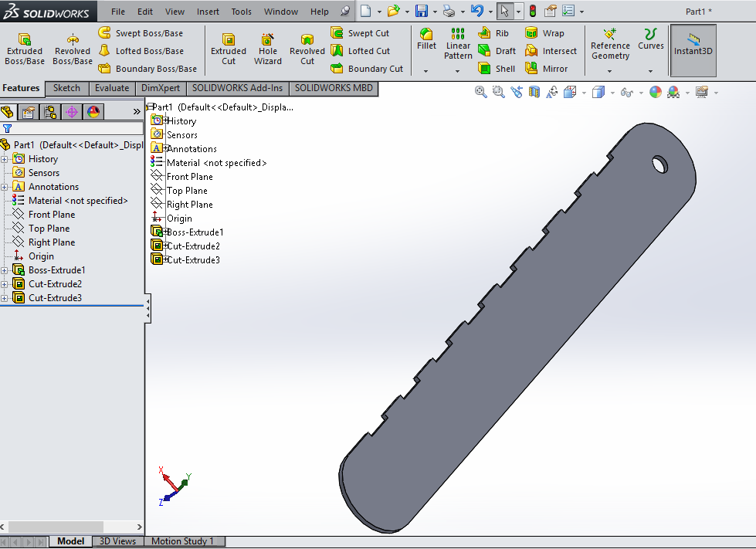This screenshot has width=756, height=549.
Task: Open the ConfigurationManager tab
Action: pos(50,112)
